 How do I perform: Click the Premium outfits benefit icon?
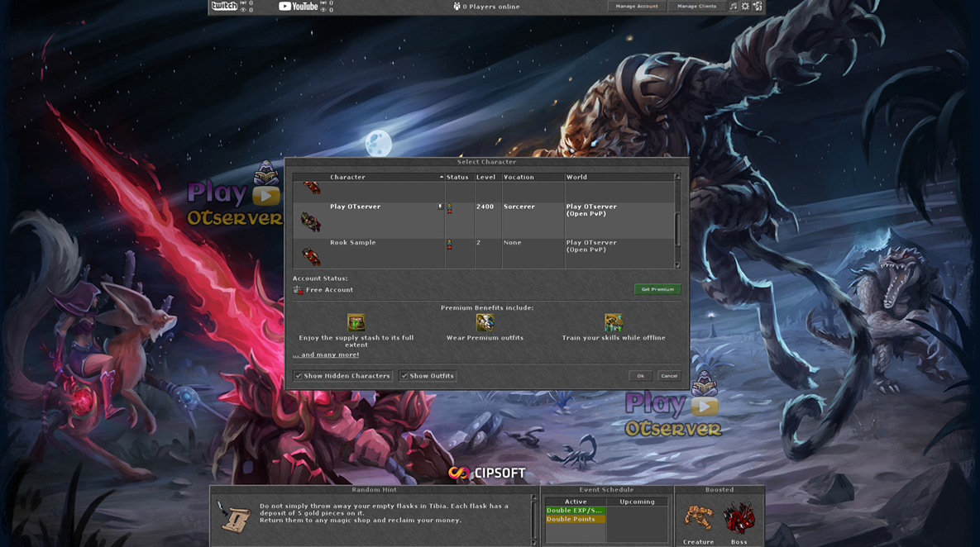click(485, 322)
